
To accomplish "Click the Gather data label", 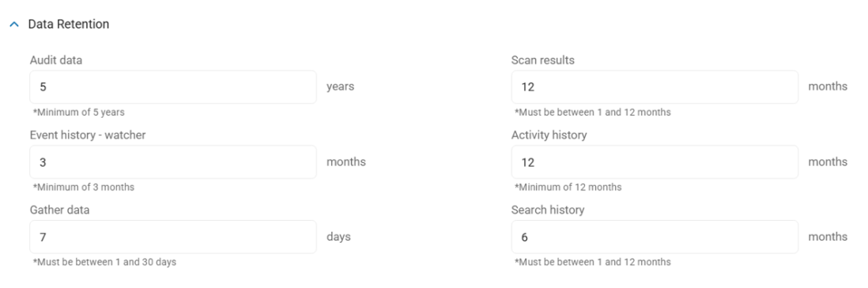I will click(x=60, y=210).
